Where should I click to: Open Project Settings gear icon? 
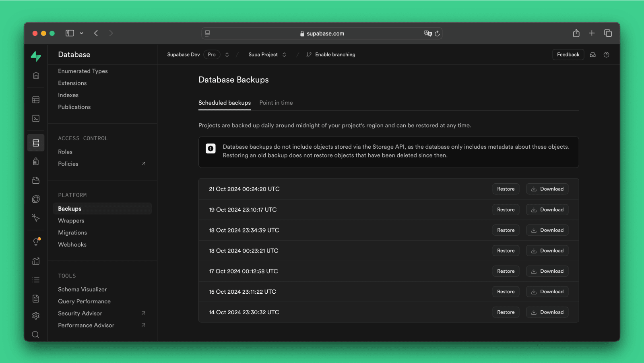coord(36,316)
